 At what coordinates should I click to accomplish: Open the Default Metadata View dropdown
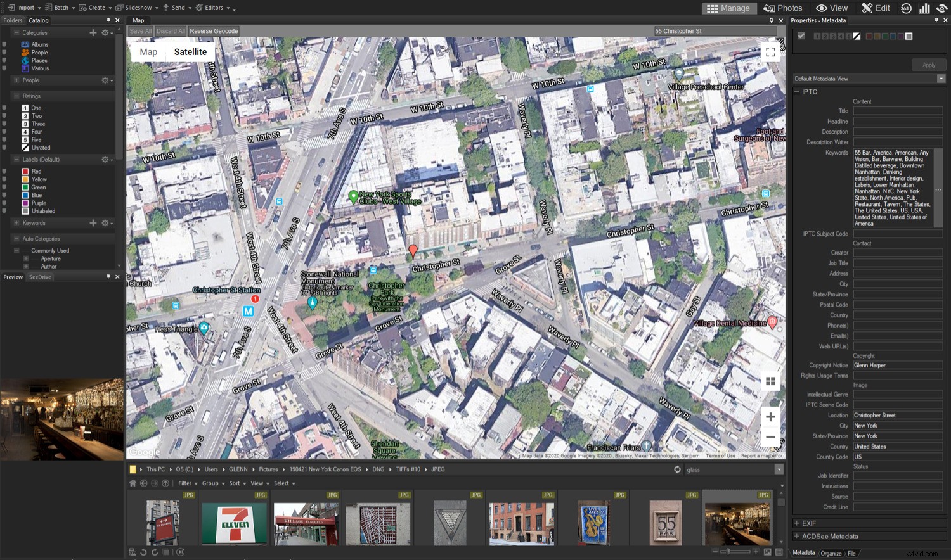click(x=942, y=78)
